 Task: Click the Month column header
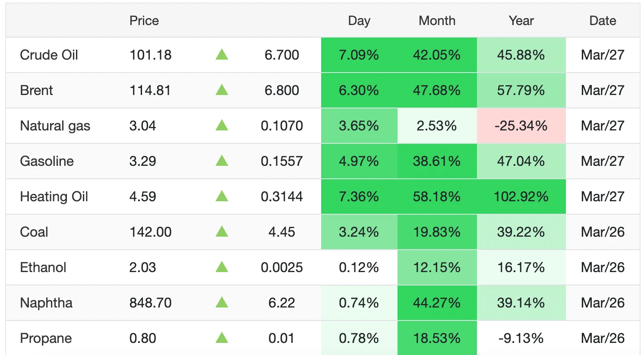(x=437, y=21)
